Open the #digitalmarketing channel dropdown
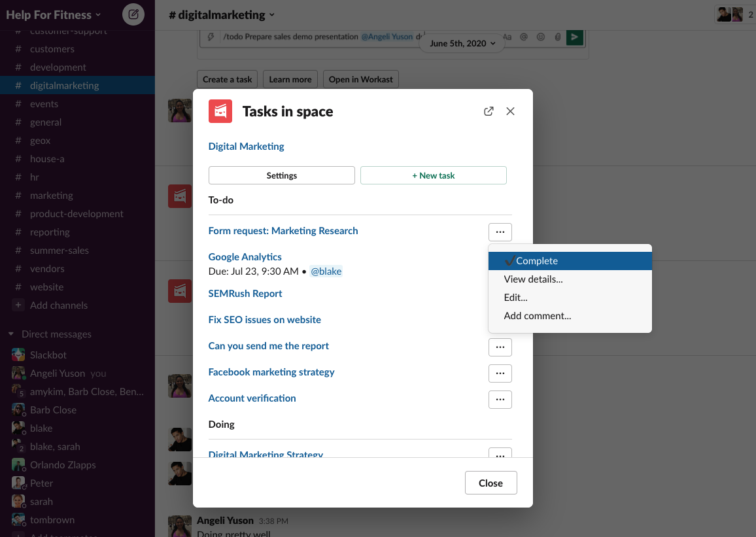Viewport: 756px width, 537px height. (222, 15)
